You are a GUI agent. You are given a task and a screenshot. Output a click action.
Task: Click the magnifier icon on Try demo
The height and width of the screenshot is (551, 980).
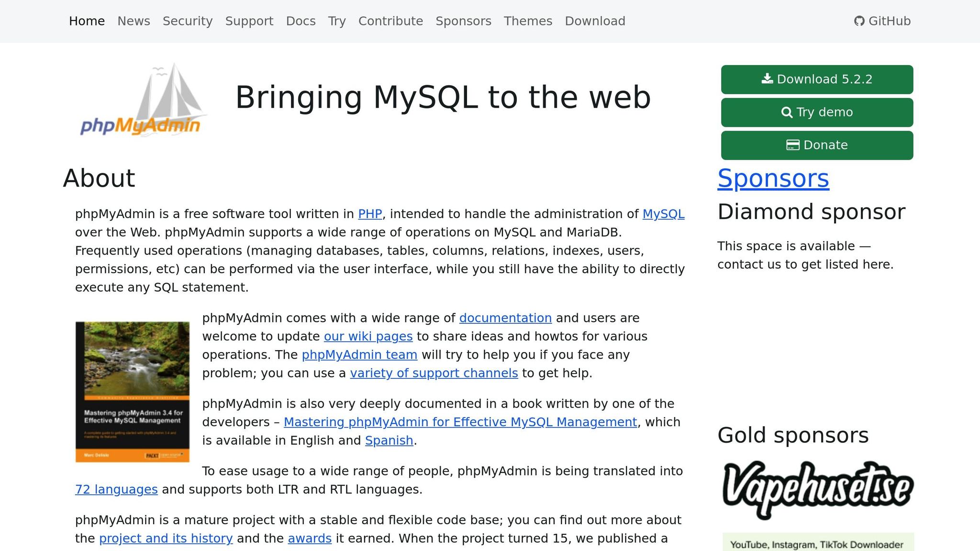[787, 112]
